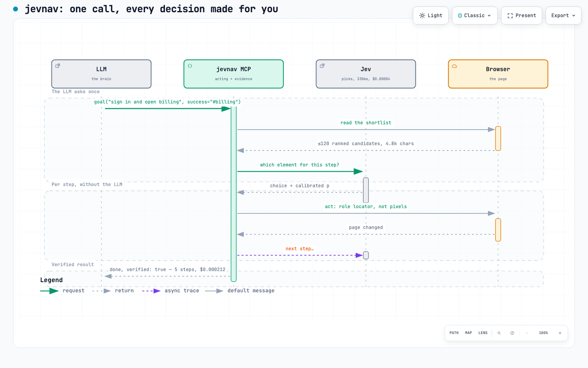Enable PATH view mode
588x368 pixels.
coord(454,333)
